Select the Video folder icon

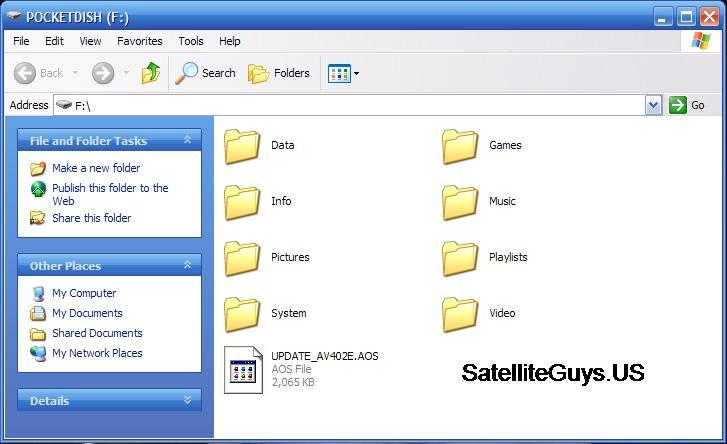[x=460, y=315]
